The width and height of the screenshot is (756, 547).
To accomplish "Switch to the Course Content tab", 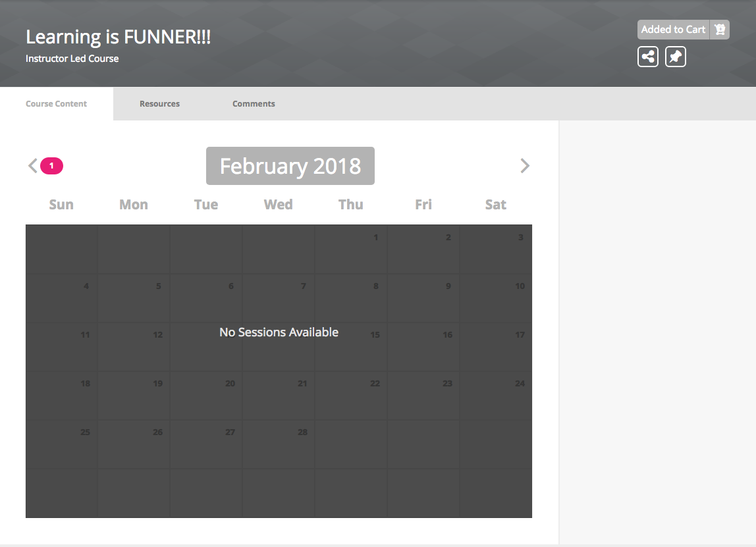I will coord(57,103).
